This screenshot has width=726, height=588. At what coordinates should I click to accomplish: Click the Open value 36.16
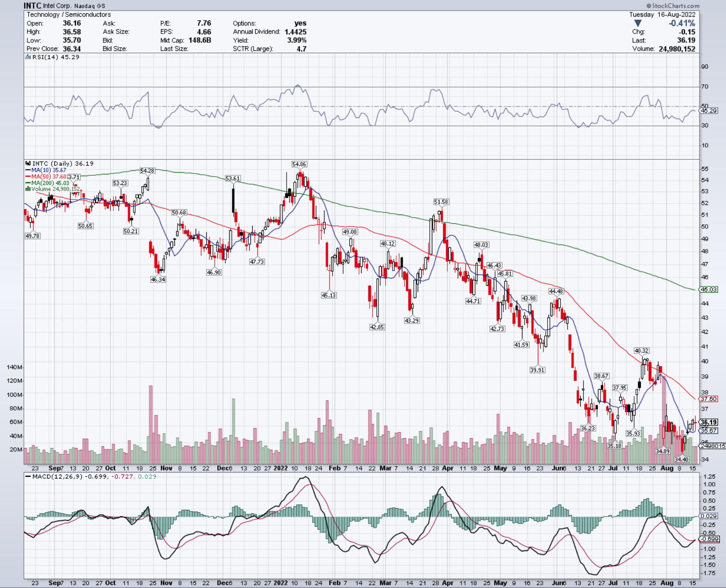pyautogui.click(x=72, y=23)
